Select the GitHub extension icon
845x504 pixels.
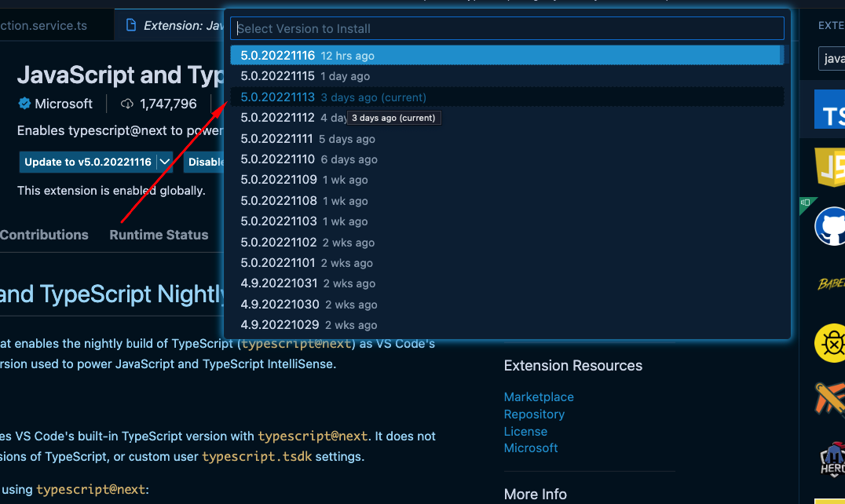(830, 226)
